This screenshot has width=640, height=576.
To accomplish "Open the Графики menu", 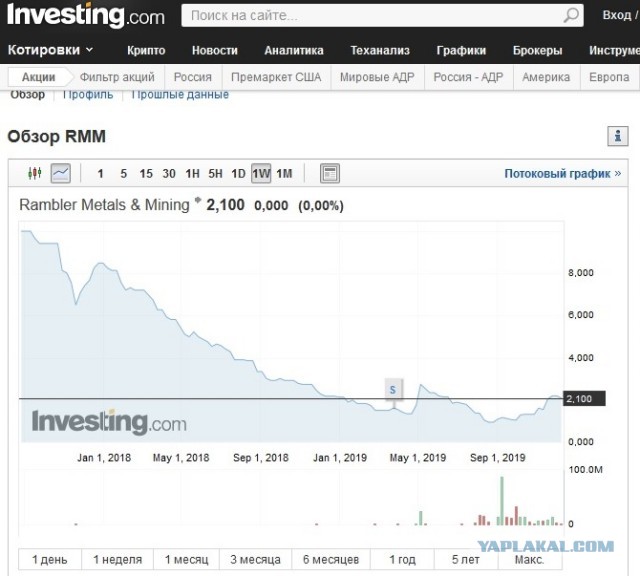I will 461,50.
